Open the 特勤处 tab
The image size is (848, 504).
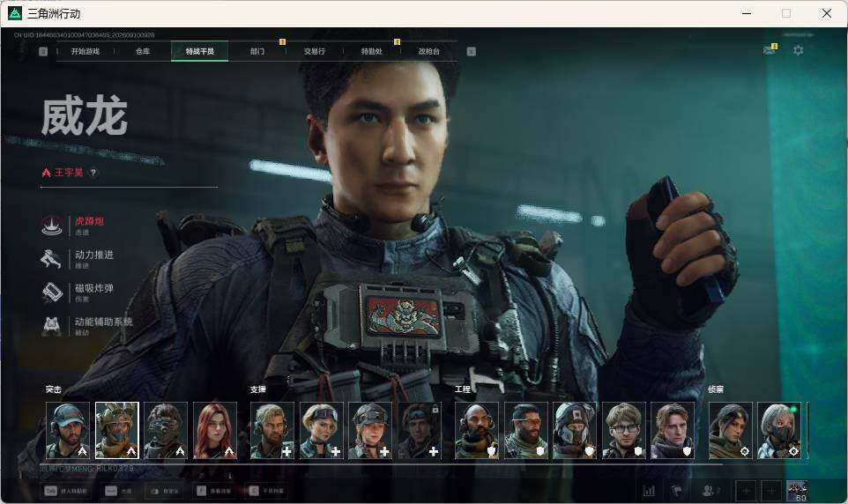click(x=371, y=51)
